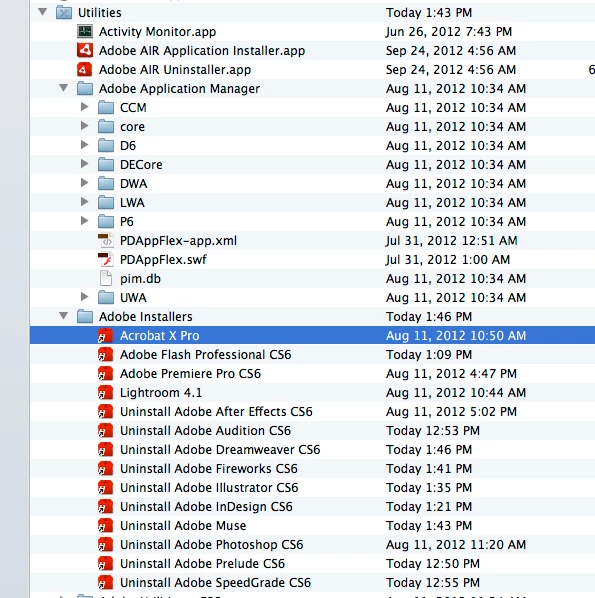Select Uninstall Adobe Photoshop CS6 name
The height and width of the screenshot is (598, 595).
tap(212, 545)
